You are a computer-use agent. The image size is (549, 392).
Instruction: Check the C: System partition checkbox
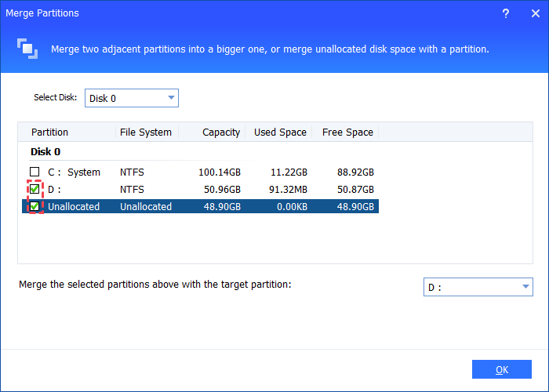click(35, 172)
